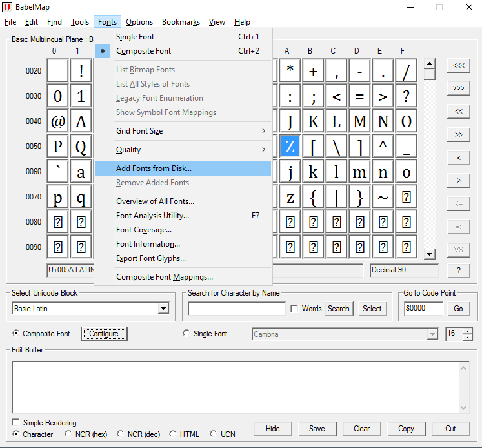Open the Basic Latin Unicode block dropdown
Viewport: 482px width, 448px height.
[163, 309]
